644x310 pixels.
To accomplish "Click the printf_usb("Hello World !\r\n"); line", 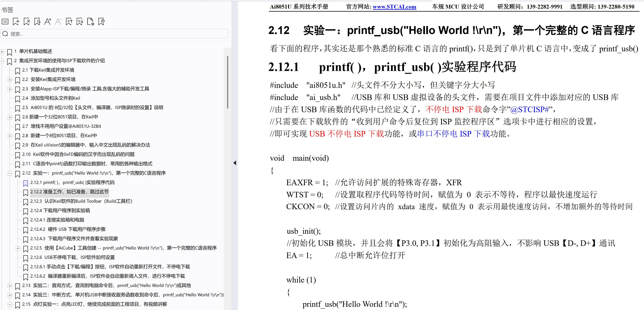I will coord(355,304).
